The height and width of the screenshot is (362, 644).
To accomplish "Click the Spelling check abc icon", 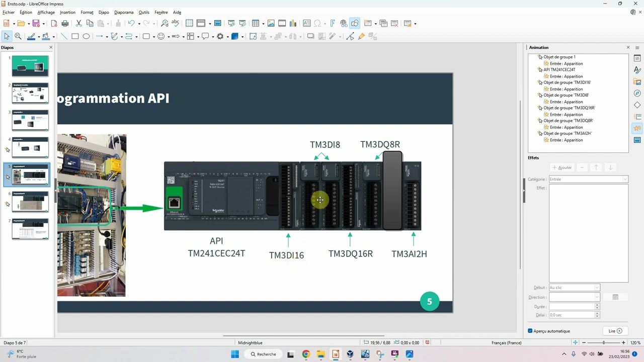I will click(x=175, y=23).
